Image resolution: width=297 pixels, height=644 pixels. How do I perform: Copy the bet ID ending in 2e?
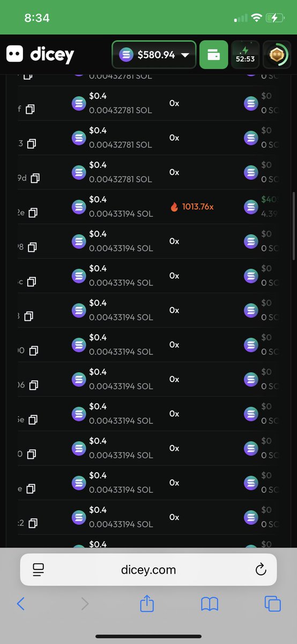33,213
